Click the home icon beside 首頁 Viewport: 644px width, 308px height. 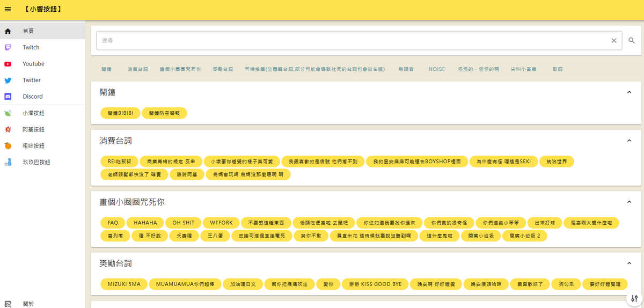click(x=8, y=31)
